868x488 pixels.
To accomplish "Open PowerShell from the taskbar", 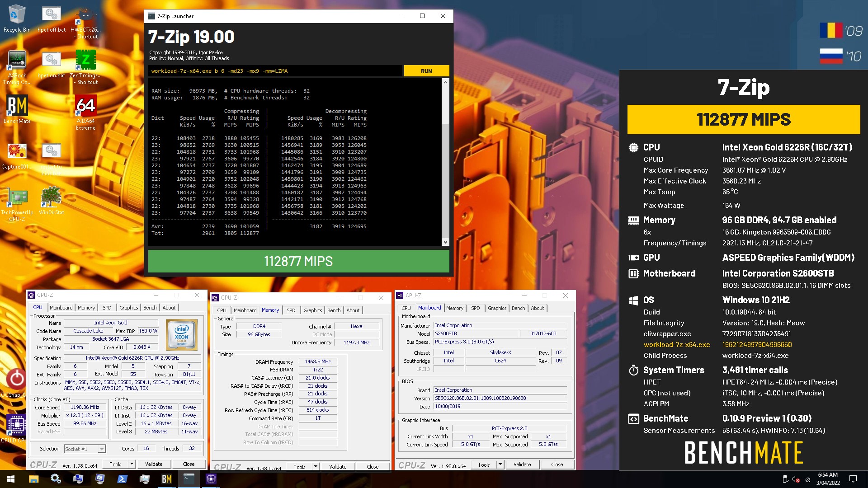I will coord(123,479).
